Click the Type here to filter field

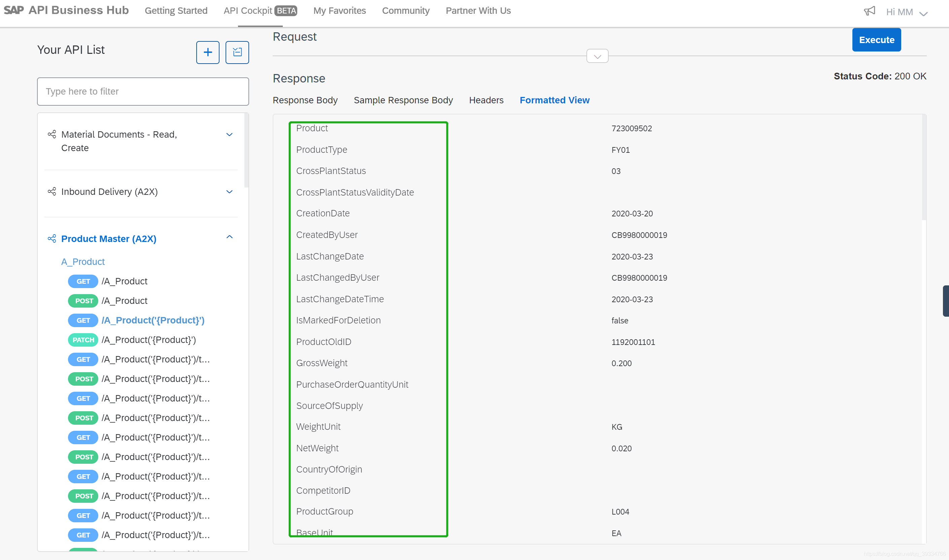pyautogui.click(x=143, y=91)
